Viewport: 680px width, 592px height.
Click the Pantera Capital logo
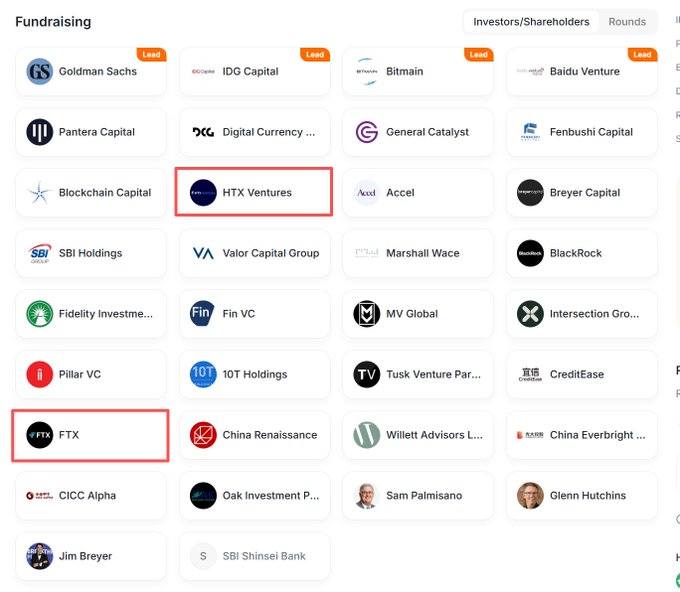coord(39,132)
